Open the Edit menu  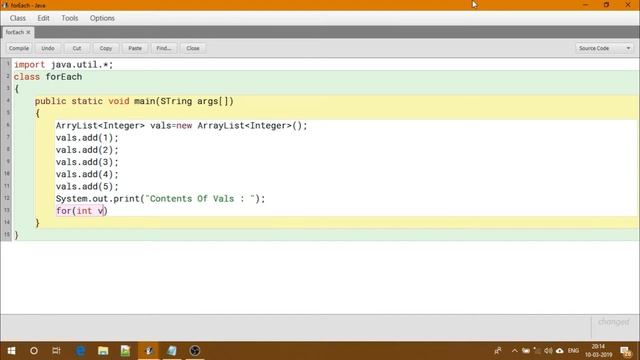(x=43, y=18)
